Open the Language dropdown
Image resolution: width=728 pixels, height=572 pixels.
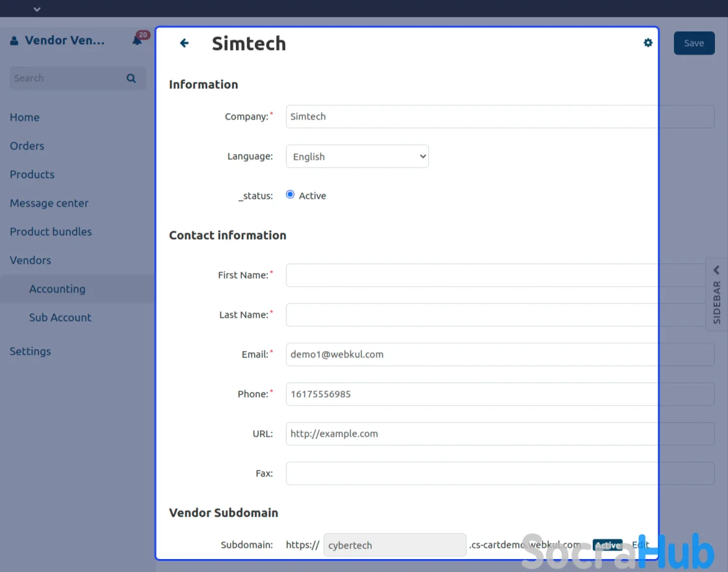coord(357,157)
